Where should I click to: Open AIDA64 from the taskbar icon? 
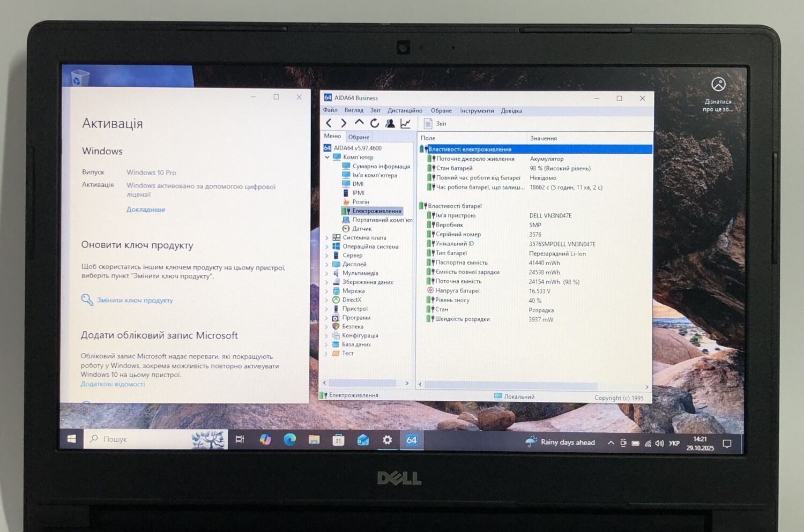click(411, 440)
